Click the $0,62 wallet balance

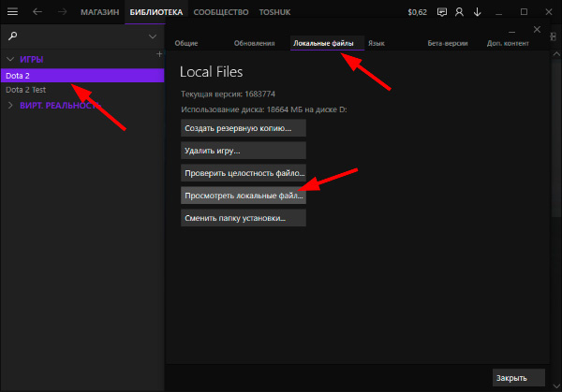pyautogui.click(x=417, y=12)
